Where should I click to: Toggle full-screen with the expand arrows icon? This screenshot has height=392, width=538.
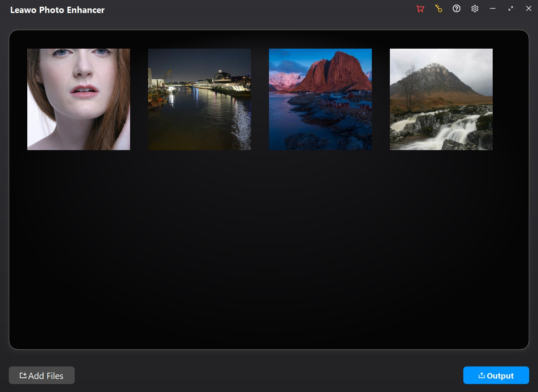tap(511, 9)
